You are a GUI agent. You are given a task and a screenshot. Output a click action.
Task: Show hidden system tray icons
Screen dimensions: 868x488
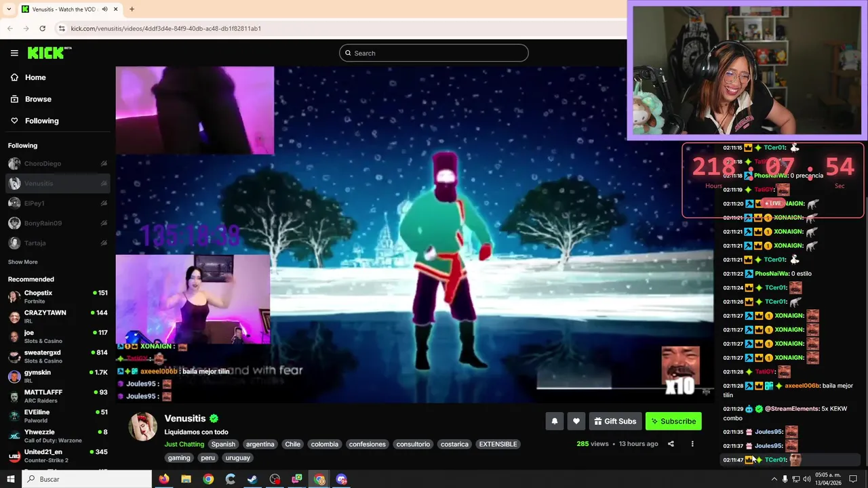(x=774, y=479)
